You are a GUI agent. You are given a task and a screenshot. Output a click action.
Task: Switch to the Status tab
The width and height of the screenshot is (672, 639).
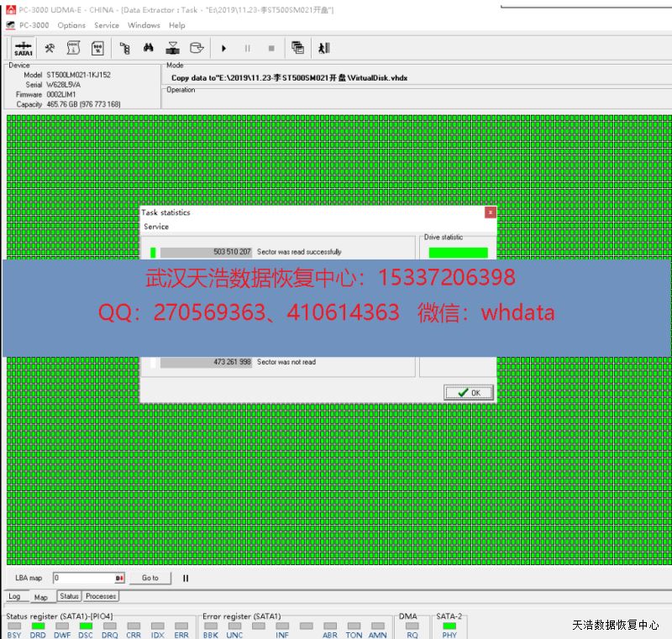(69, 596)
